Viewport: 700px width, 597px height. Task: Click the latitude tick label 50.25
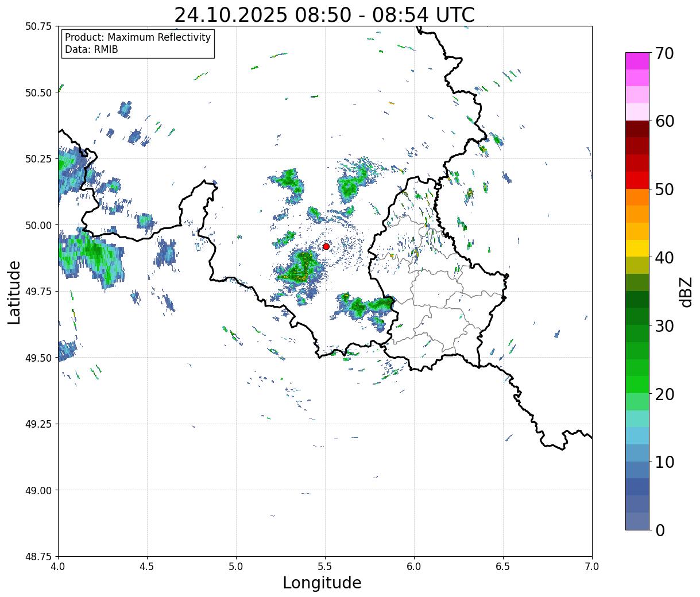tap(38, 159)
